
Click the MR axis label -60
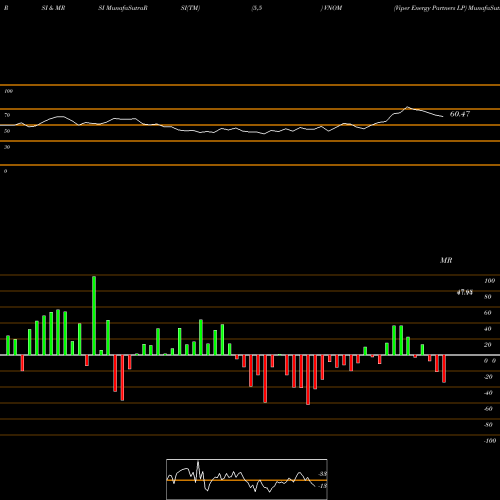tap(488, 409)
